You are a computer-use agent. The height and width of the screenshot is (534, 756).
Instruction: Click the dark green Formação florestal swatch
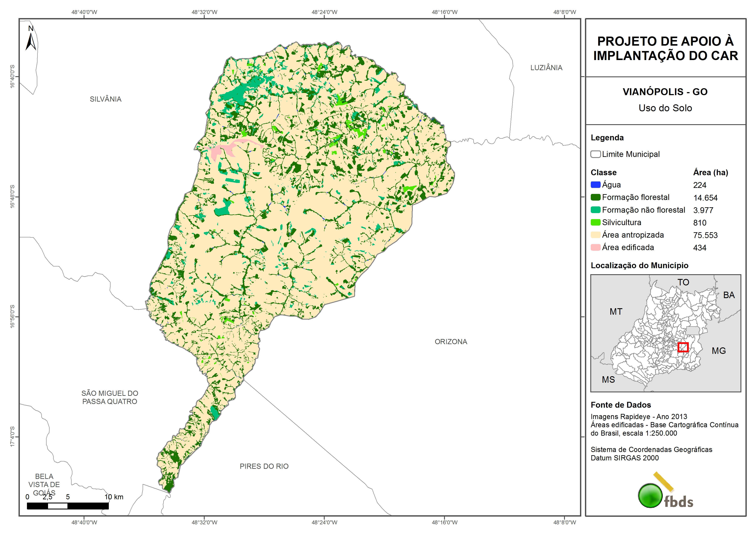pos(595,197)
